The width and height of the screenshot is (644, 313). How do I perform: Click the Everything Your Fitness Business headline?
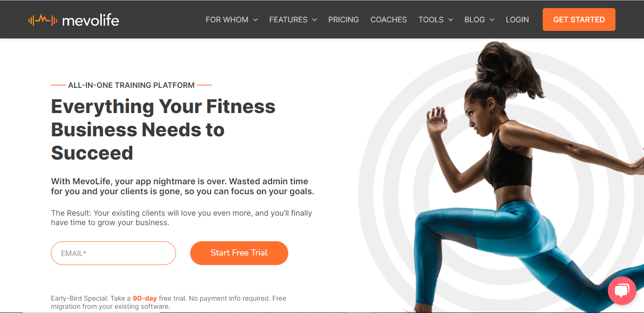tap(163, 130)
